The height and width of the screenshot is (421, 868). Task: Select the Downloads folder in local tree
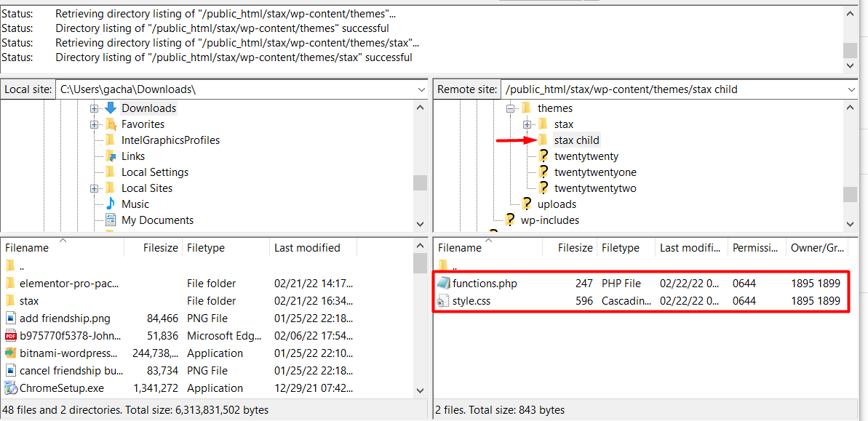tap(149, 108)
